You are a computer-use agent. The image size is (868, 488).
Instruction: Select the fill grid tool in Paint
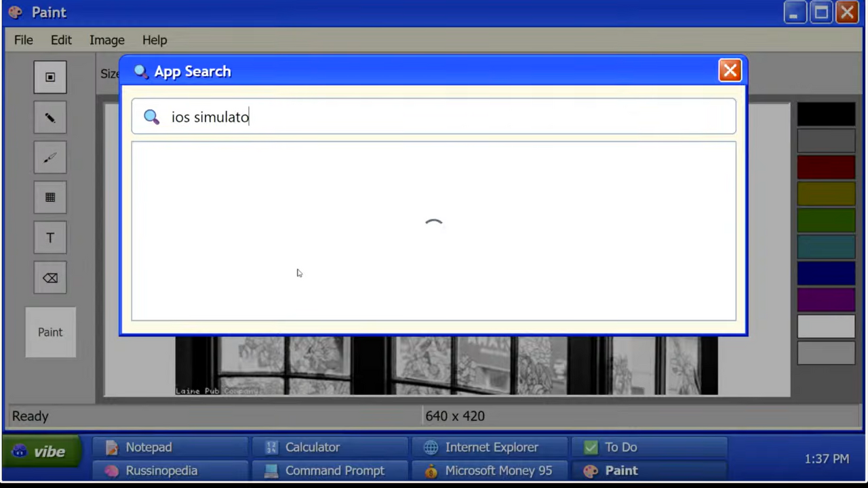[50, 198]
